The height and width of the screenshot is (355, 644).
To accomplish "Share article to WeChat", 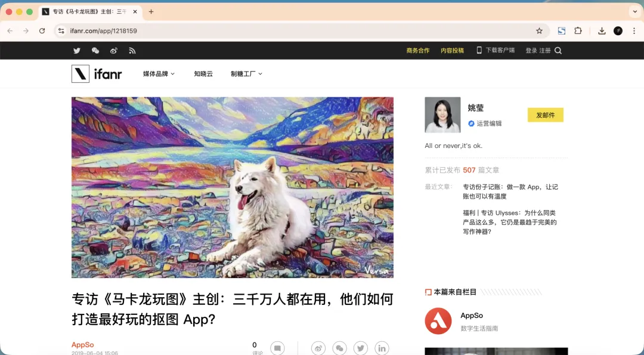I will 340,348.
